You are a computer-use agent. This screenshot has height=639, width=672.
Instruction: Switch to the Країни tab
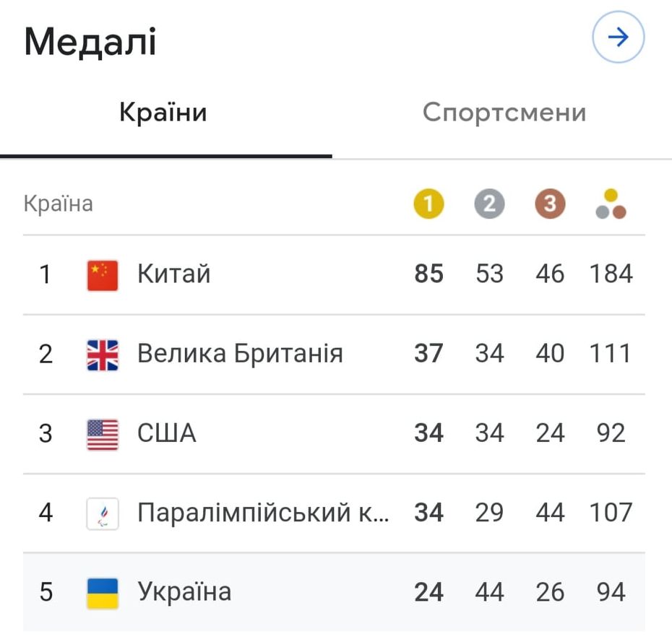[x=163, y=113]
